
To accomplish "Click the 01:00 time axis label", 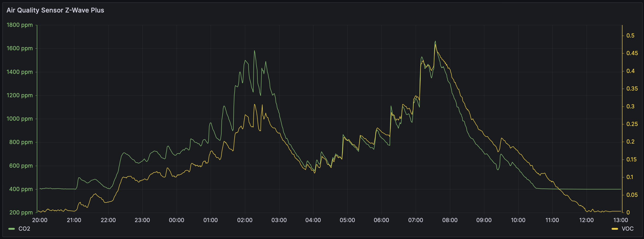I will tap(210, 220).
